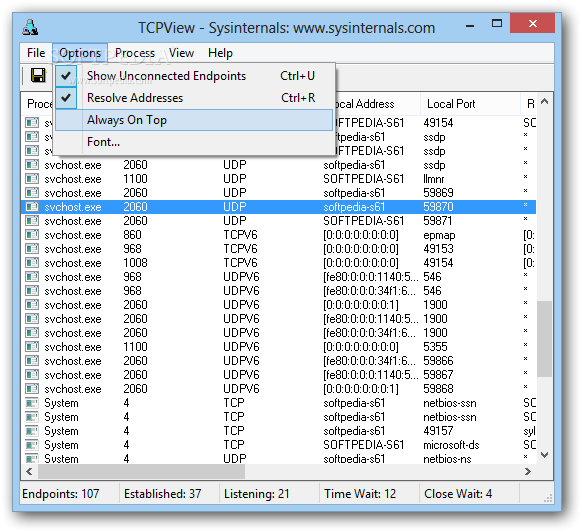
Task: Select the highlighted svchost.exe 59870 row
Action: coord(279,207)
